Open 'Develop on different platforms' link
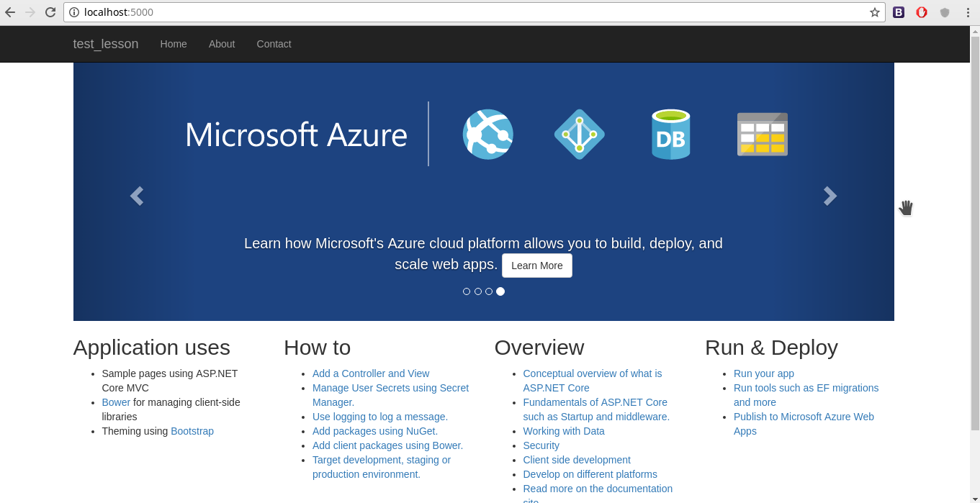The height and width of the screenshot is (503, 980). tap(590, 474)
